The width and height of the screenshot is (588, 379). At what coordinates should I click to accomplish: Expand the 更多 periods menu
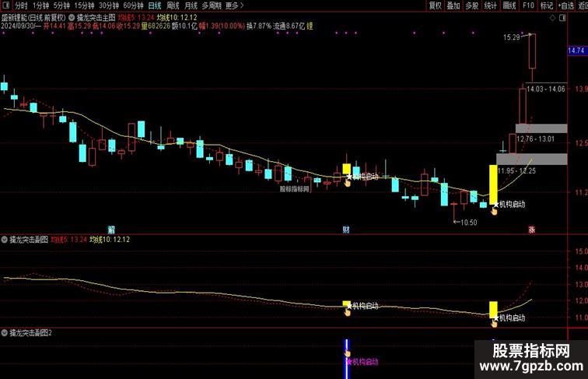click(x=234, y=5)
